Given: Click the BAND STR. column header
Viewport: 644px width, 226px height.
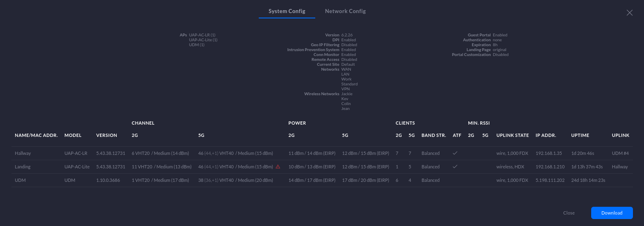Looking at the screenshot, I should click(x=434, y=135).
